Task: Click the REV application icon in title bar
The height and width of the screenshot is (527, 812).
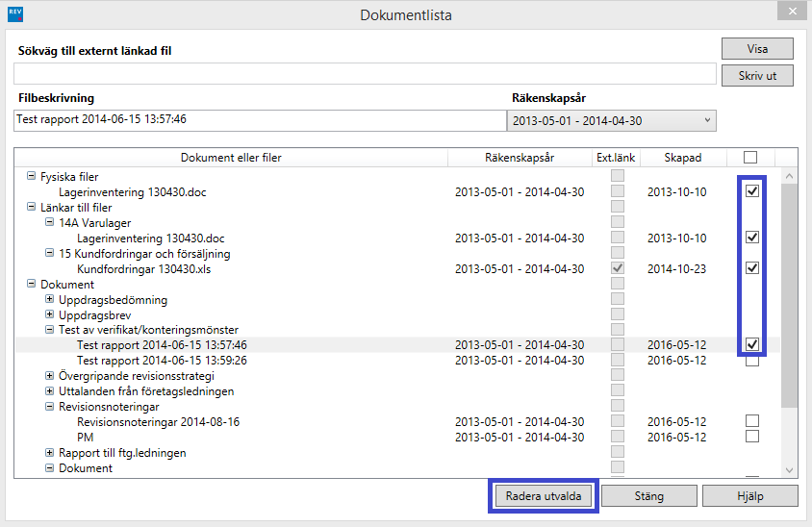Action: point(14,14)
